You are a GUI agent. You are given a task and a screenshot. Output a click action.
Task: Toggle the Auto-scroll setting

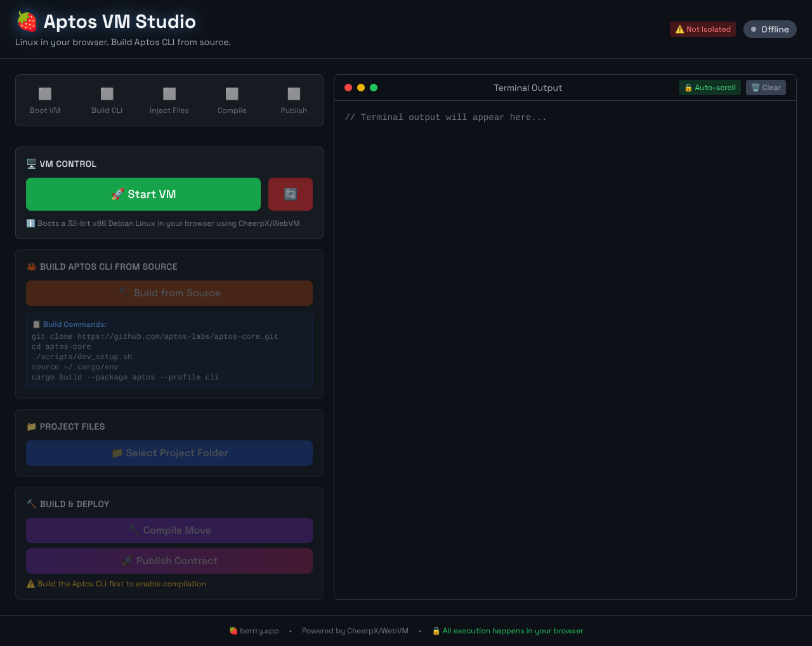pyautogui.click(x=709, y=88)
